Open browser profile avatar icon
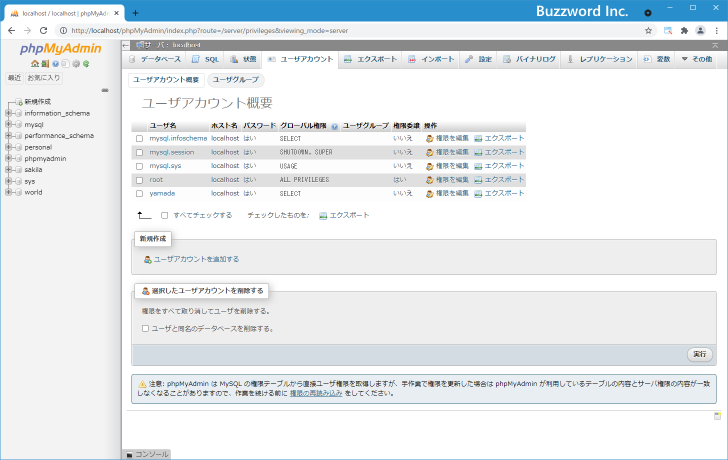Viewport: 728px width, 460px height. pyautogui.click(x=700, y=31)
